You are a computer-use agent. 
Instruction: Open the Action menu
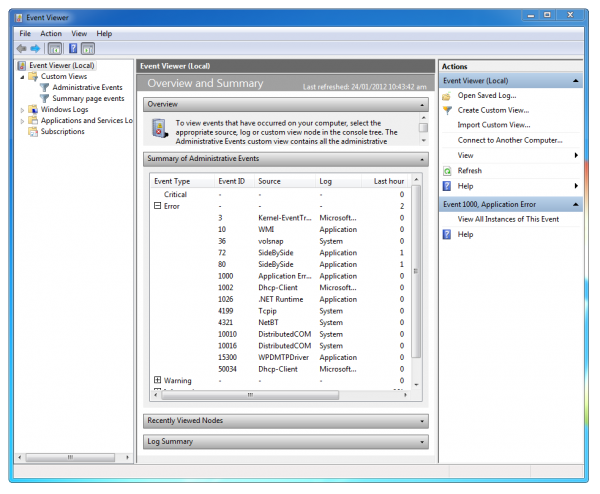pos(51,33)
